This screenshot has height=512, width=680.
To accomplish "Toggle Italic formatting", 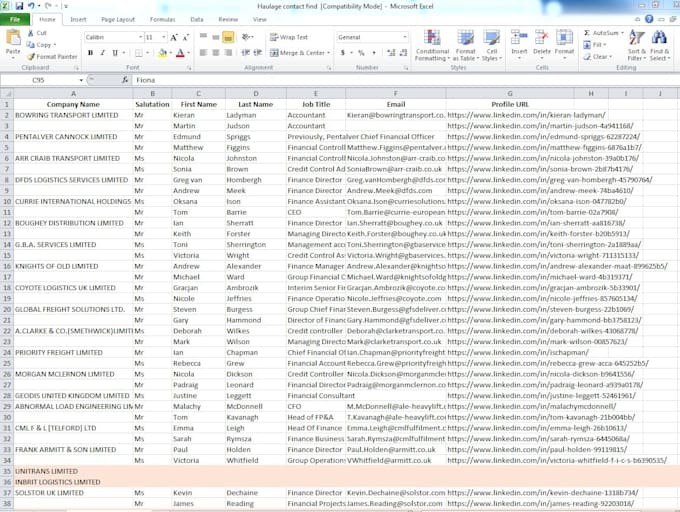I will tap(102, 52).
